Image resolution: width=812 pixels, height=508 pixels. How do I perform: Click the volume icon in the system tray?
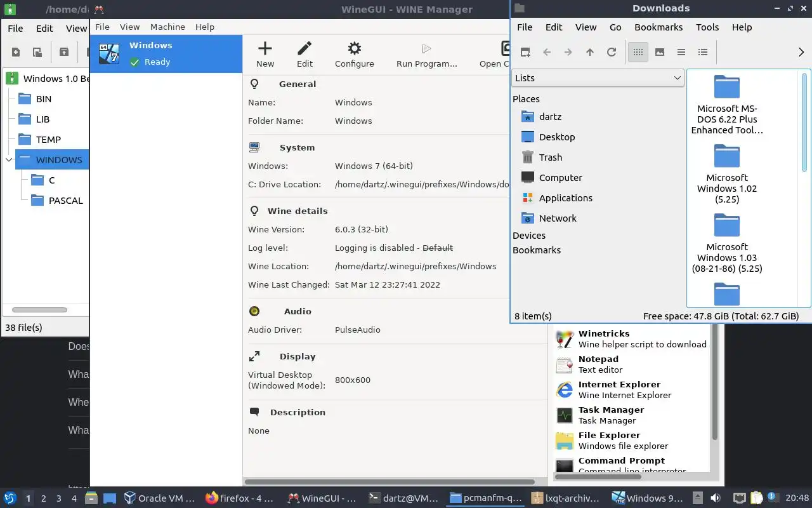click(x=715, y=498)
